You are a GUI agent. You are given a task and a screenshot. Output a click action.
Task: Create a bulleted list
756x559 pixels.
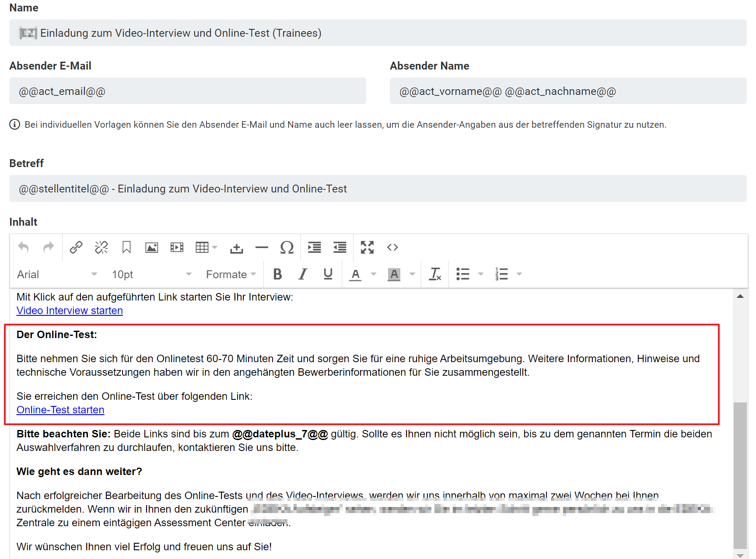[463, 274]
